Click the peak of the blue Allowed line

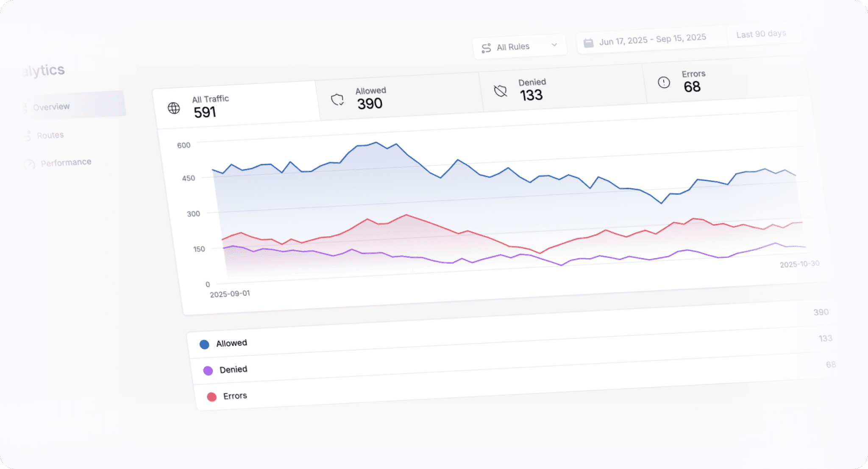pos(376,142)
